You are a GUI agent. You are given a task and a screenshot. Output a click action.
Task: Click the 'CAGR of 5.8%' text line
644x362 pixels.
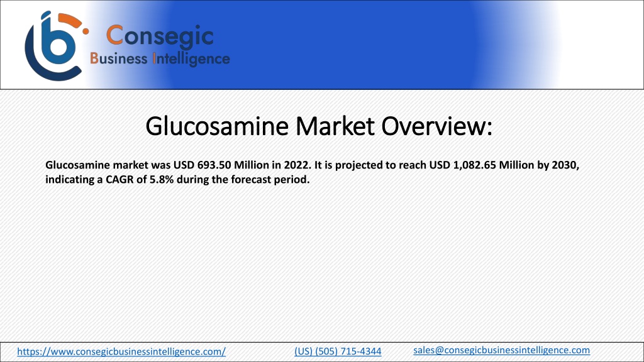[x=177, y=180]
